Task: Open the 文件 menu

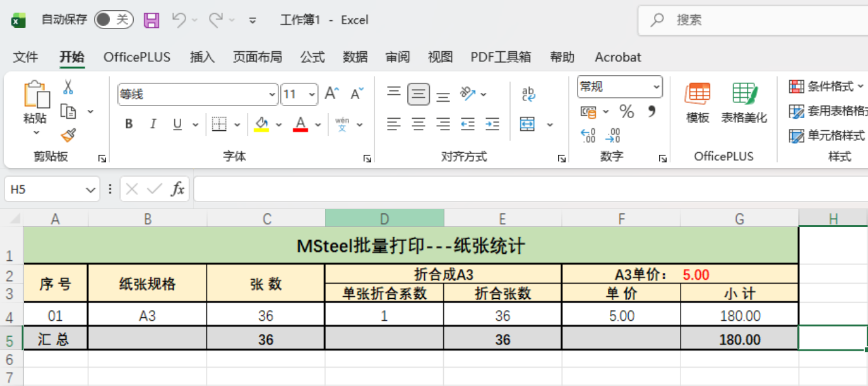Action: point(26,57)
